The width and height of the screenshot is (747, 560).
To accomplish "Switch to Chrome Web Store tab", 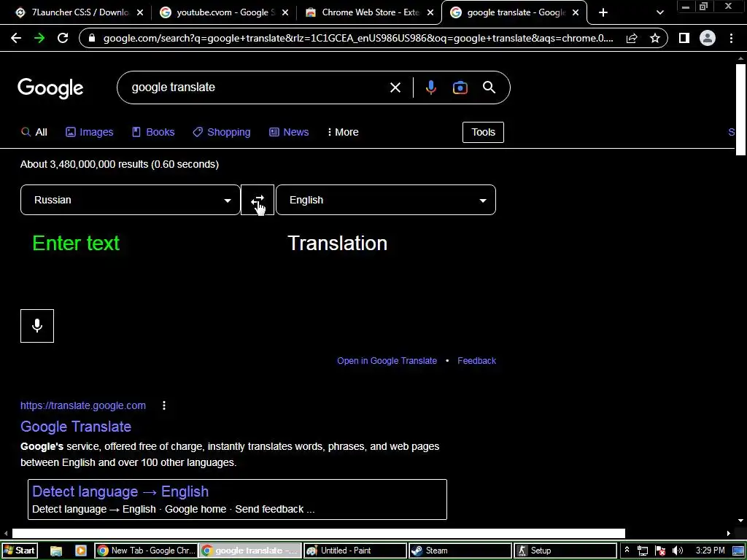I will click(370, 13).
